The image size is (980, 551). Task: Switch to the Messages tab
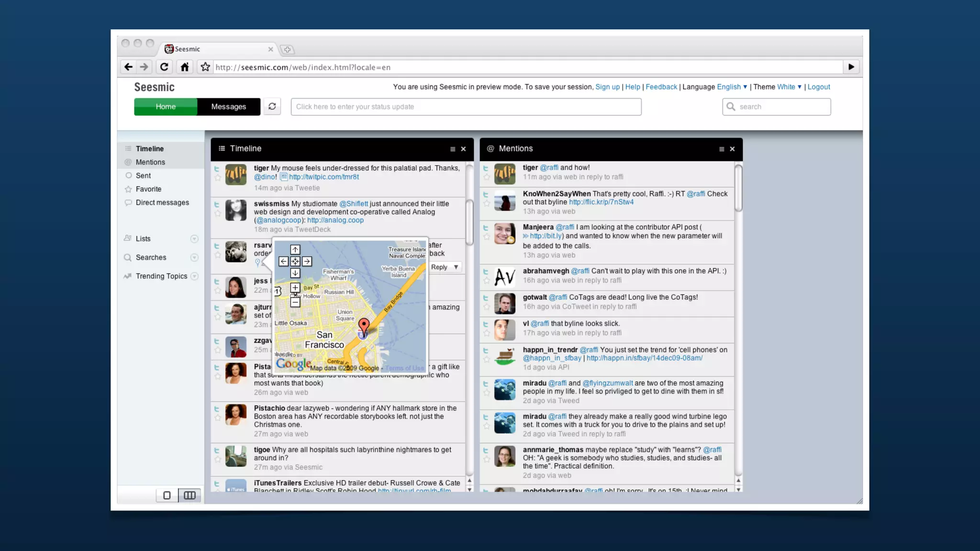click(228, 107)
